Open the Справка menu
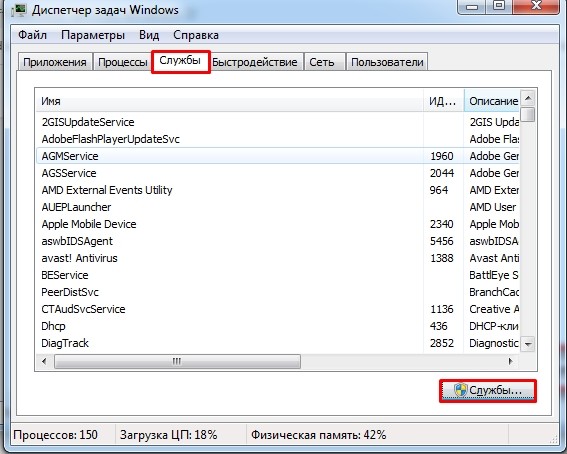This screenshot has height=454, width=567. point(196,35)
